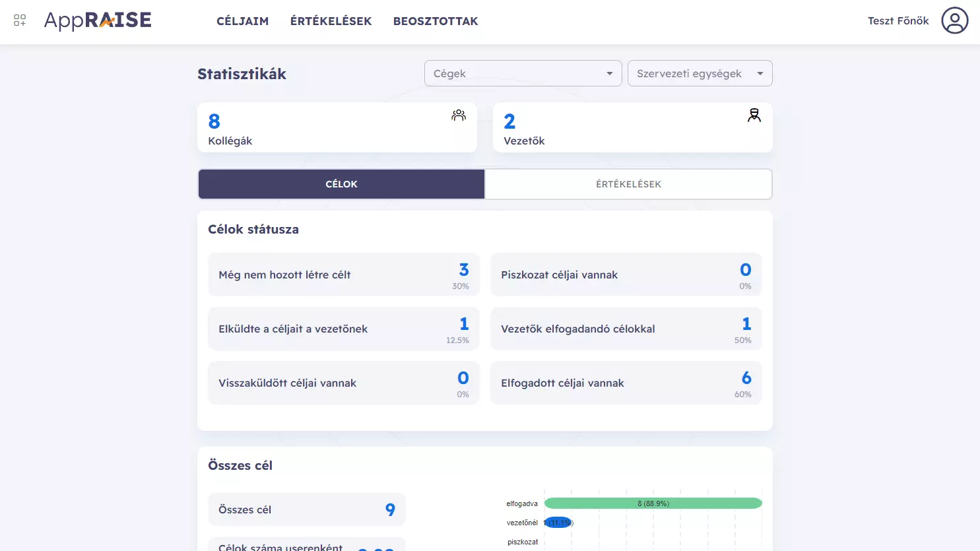Viewport: 980px width, 551px height.
Task: Click the 50% value under Vezetők elfogadandó
Action: click(743, 340)
